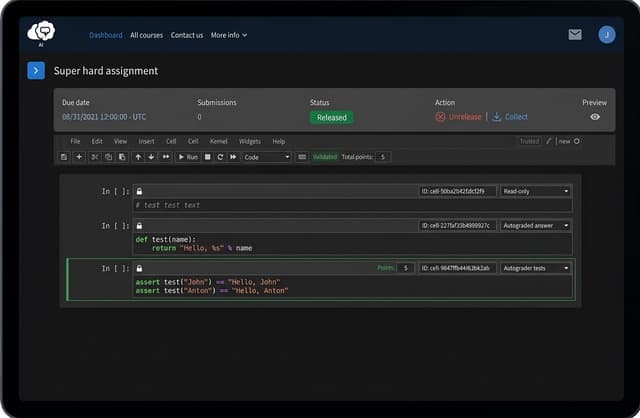The image size is (640, 418).
Task: Click the Released status badge
Action: (332, 118)
